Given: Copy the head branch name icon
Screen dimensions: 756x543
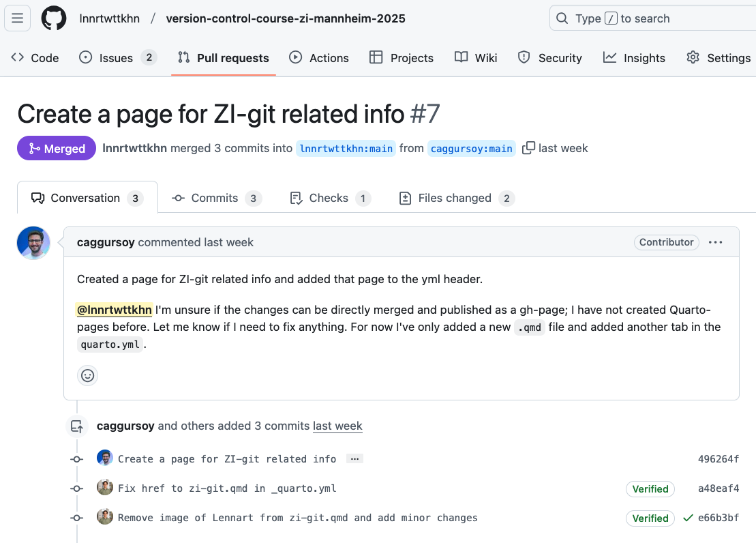Looking at the screenshot, I should (528, 148).
